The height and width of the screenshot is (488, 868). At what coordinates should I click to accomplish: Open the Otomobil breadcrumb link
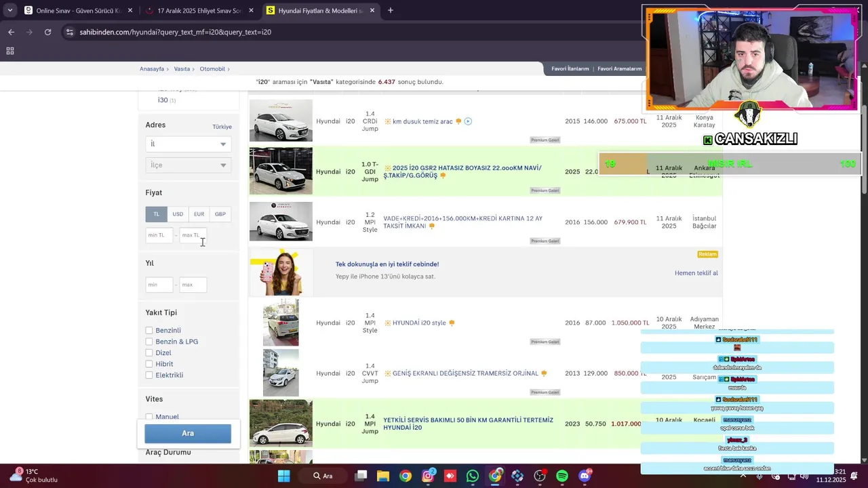click(212, 68)
